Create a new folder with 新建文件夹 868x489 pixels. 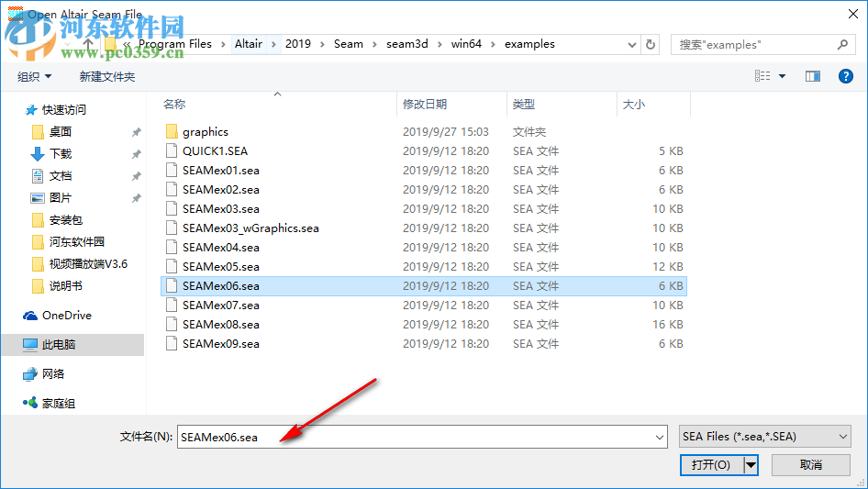(106, 76)
